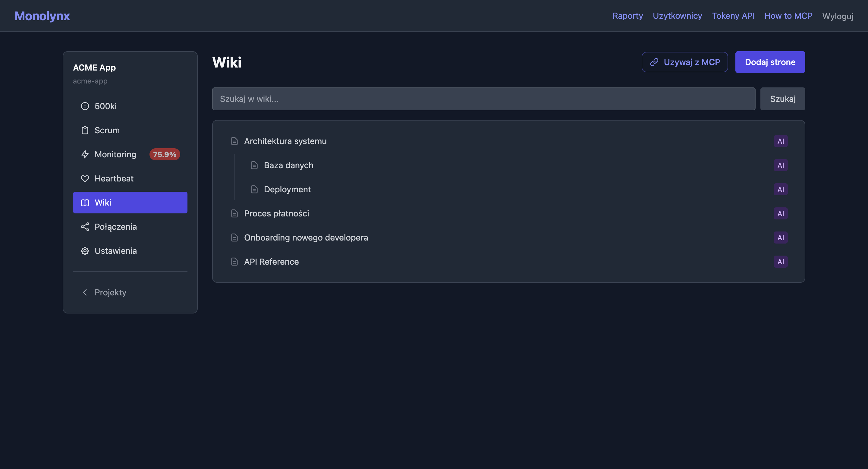Toggle the AI badge on Baza danych
Image resolution: width=868 pixels, height=469 pixels.
point(781,165)
